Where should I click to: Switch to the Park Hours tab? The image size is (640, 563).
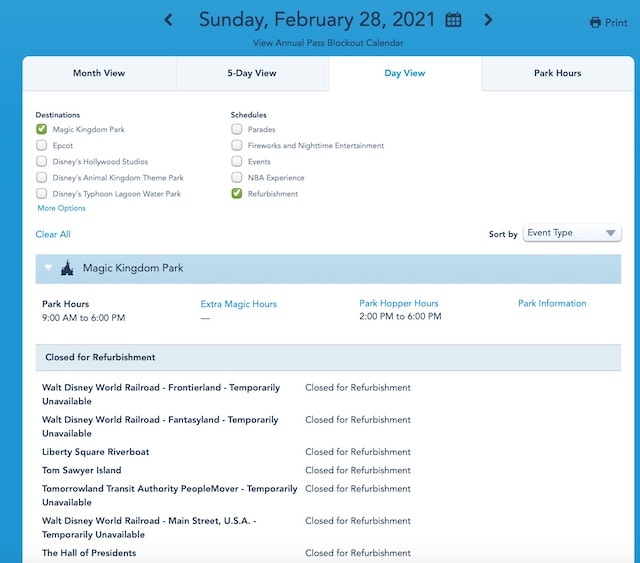coord(558,73)
